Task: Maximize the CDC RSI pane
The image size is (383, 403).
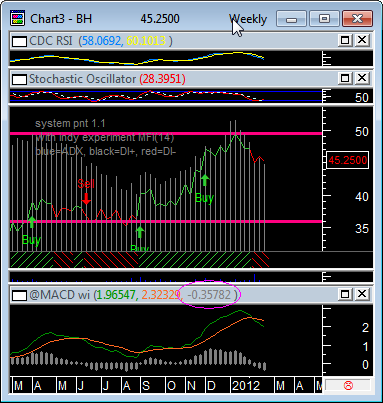Action: point(345,40)
